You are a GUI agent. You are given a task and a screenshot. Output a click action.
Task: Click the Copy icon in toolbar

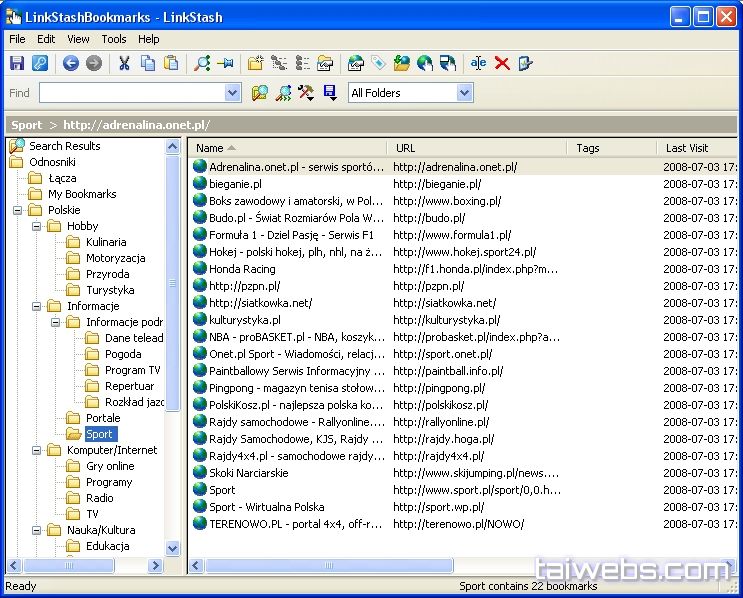pyautogui.click(x=148, y=63)
